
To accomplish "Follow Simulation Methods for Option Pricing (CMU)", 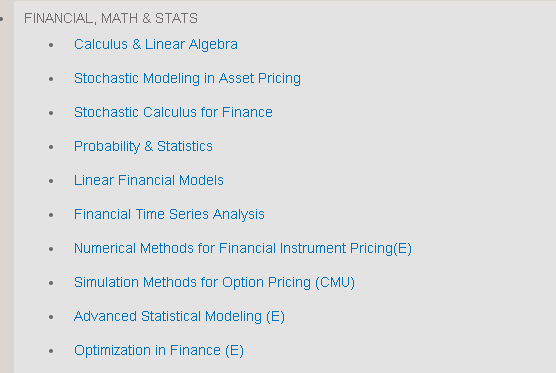I will click(x=214, y=283).
